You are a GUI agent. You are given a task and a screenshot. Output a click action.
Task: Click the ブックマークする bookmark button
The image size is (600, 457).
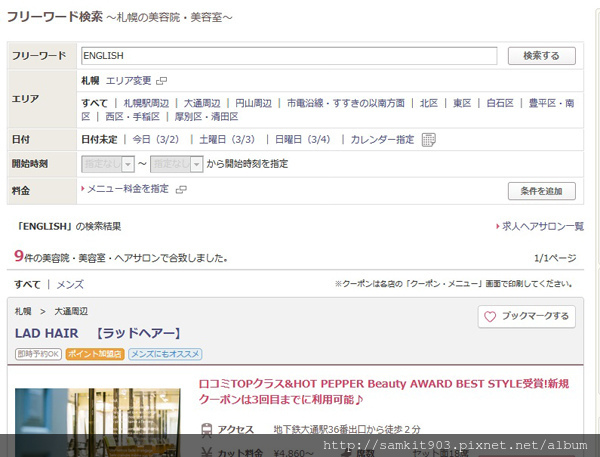pos(527,317)
